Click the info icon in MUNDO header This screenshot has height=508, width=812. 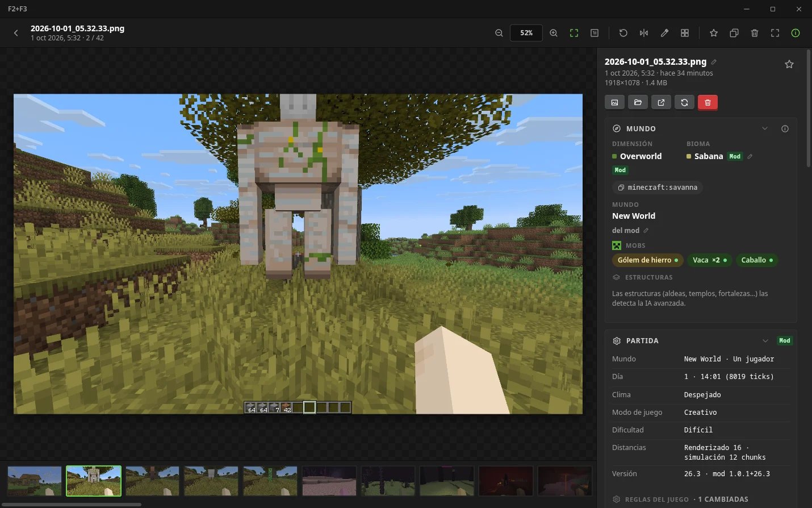click(785, 128)
